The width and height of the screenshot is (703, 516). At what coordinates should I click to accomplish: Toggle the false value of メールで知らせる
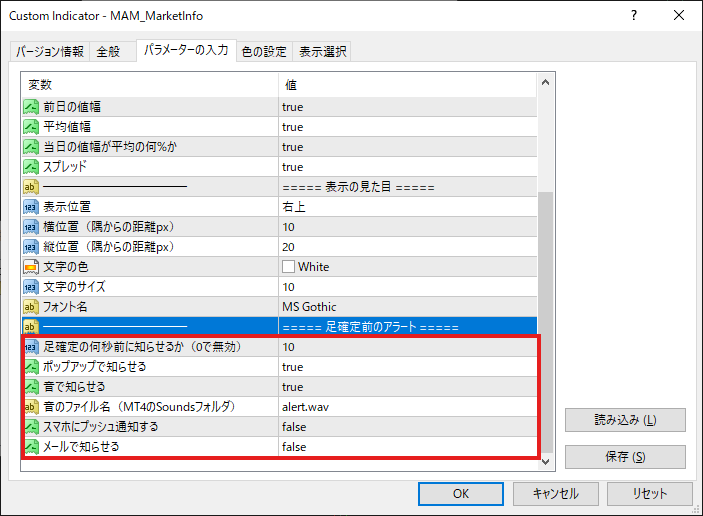(x=407, y=447)
